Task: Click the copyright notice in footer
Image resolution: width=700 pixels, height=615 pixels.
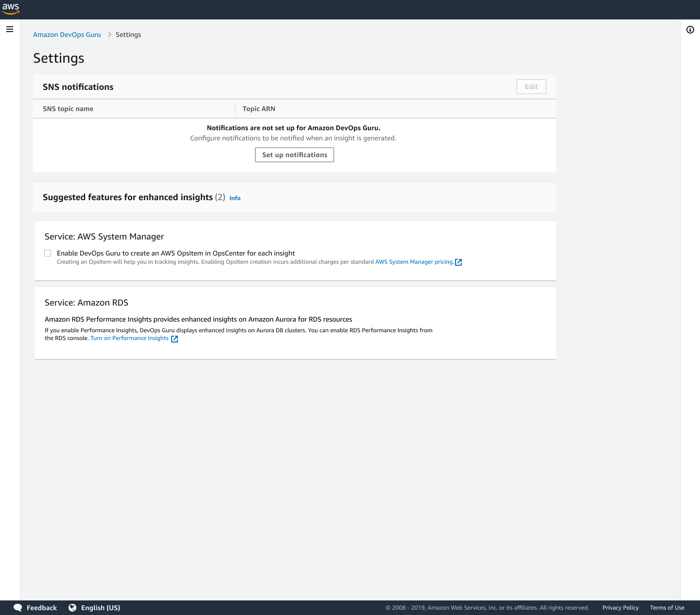Action: coord(487,608)
